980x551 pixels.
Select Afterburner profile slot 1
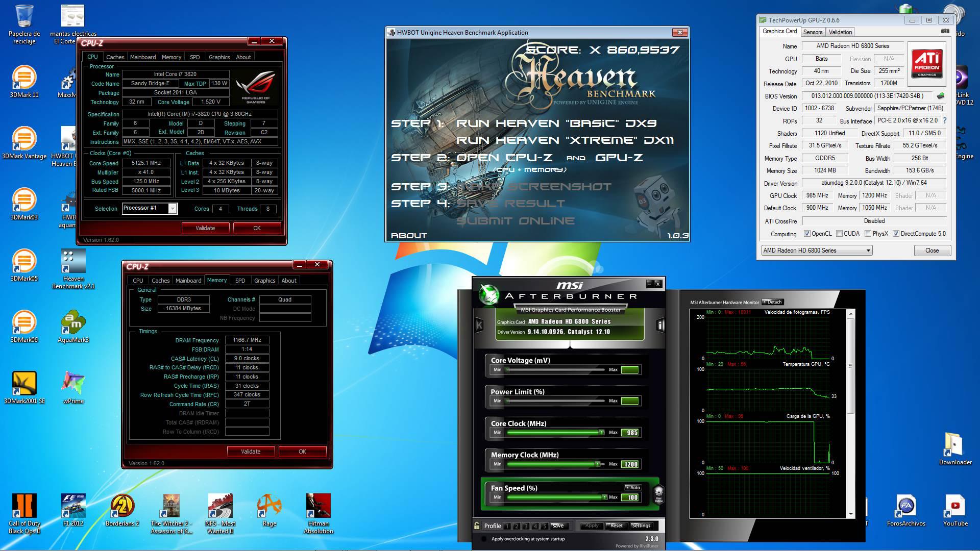pos(507,526)
